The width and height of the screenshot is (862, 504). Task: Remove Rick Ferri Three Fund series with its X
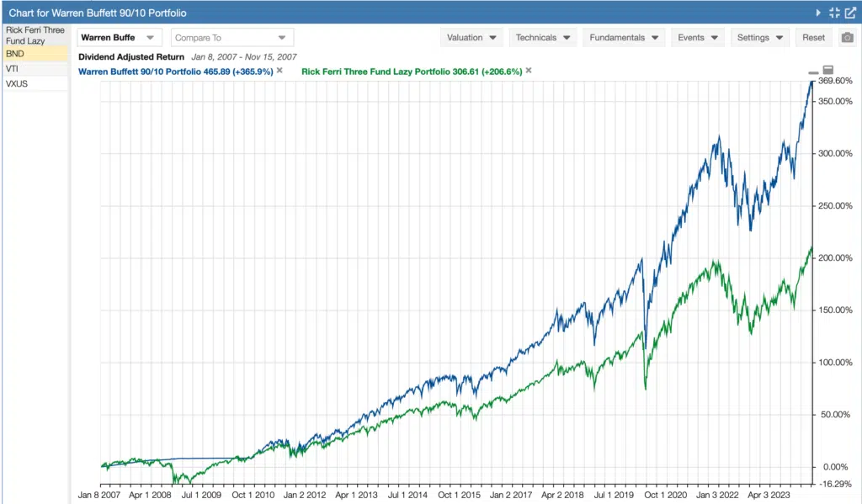pyautogui.click(x=529, y=72)
